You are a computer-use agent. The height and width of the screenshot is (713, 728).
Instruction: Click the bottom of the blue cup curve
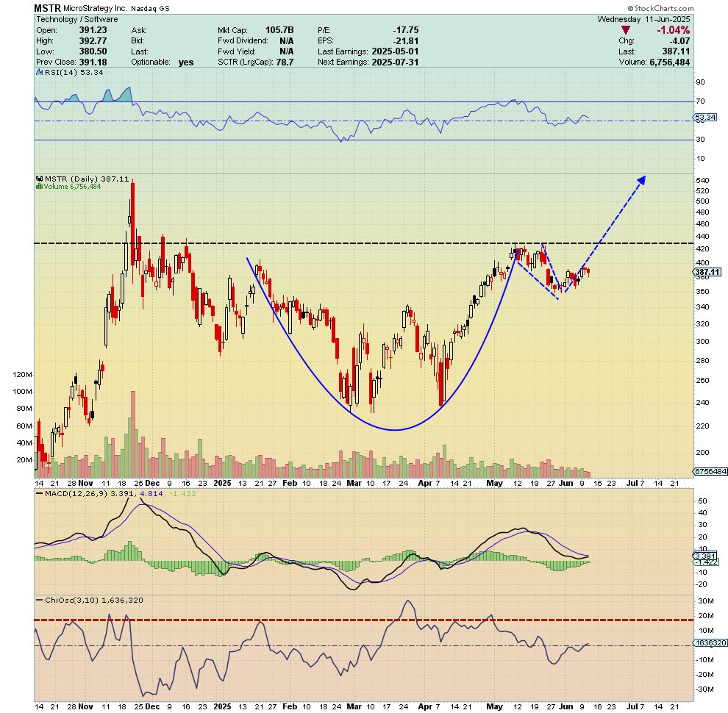395,429
